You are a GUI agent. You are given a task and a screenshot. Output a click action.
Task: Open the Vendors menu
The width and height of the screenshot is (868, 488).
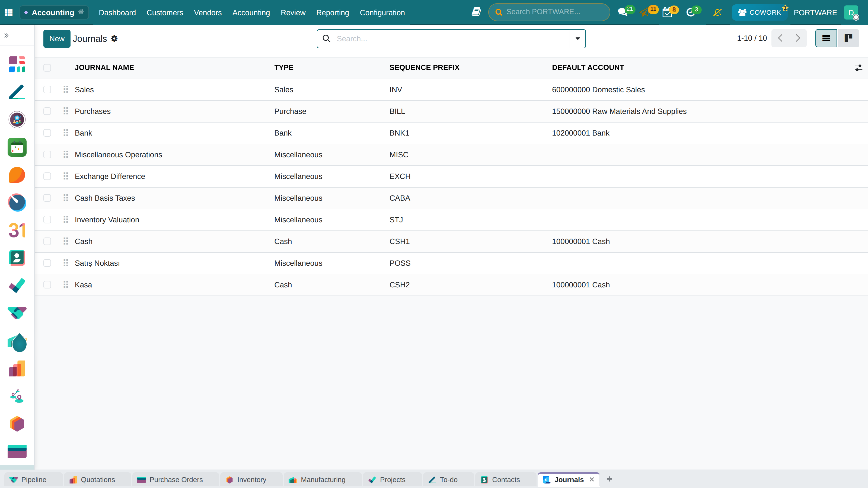[x=208, y=12]
